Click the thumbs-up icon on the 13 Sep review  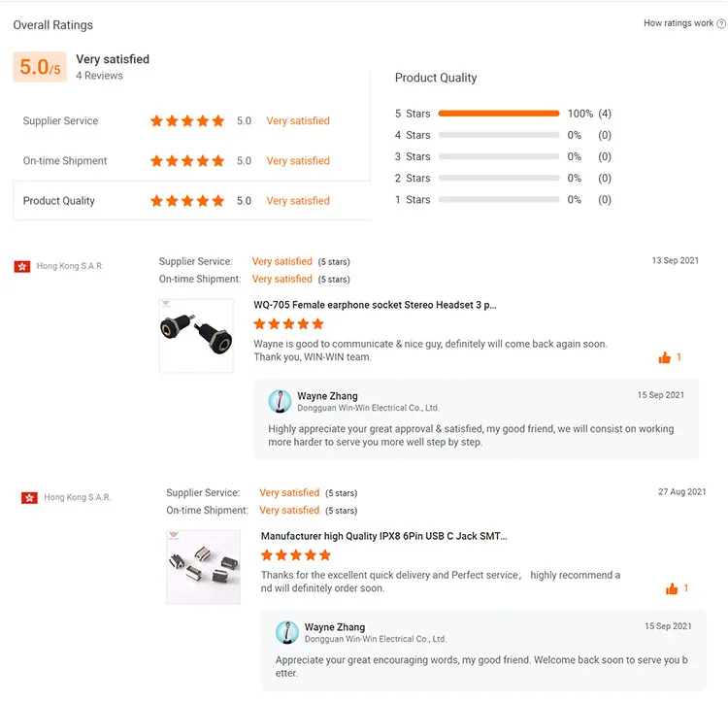[x=665, y=358]
